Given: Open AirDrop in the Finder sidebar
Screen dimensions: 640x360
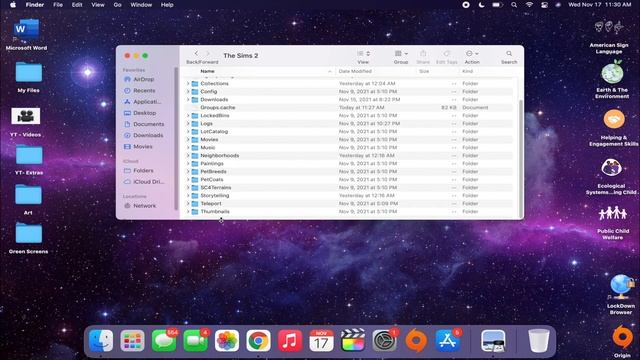Looking at the screenshot, I should point(139,79).
